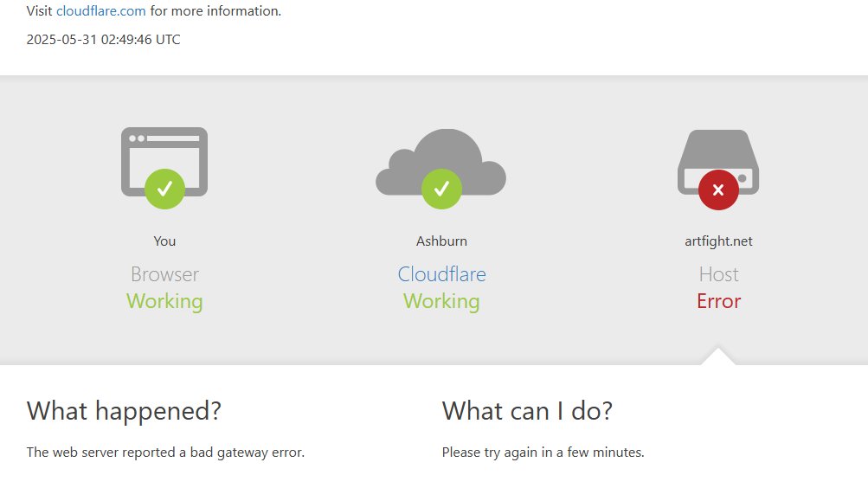868x488 pixels.
Task: Click the 'What can I do?' heading
Action: (x=527, y=411)
